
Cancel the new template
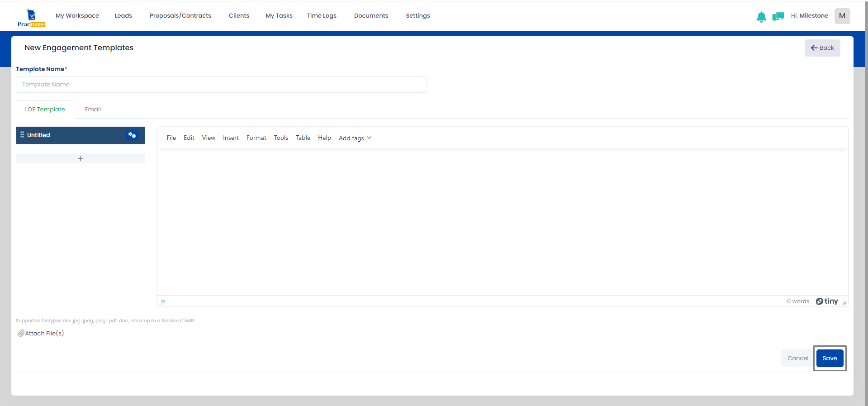click(798, 358)
